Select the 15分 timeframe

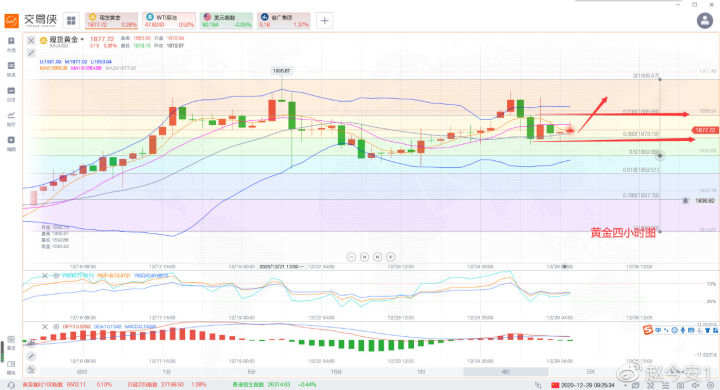click(x=336, y=372)
